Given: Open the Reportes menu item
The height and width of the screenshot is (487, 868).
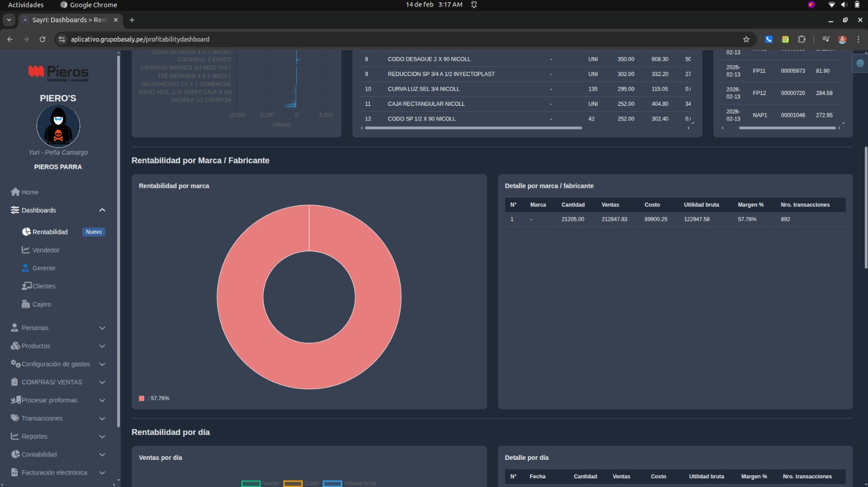Looking at the screenshot, I should pos(35,437).
